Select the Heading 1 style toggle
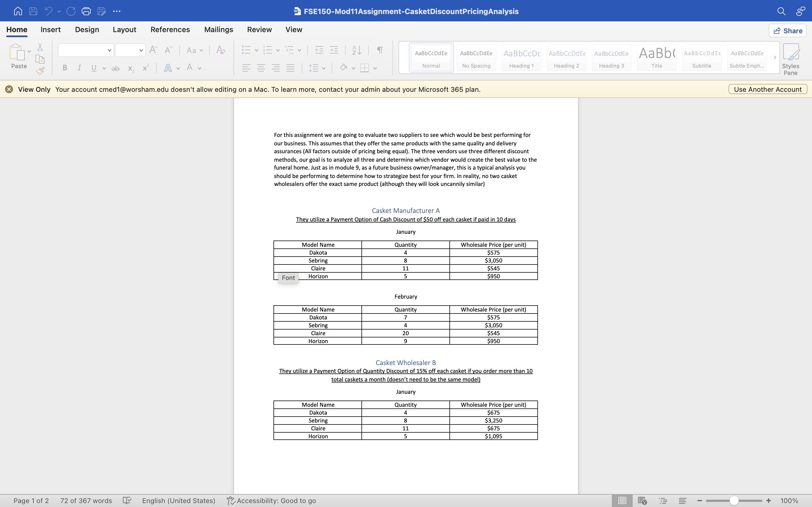Viewport: 812px width, 507px height. click(521, 57)
